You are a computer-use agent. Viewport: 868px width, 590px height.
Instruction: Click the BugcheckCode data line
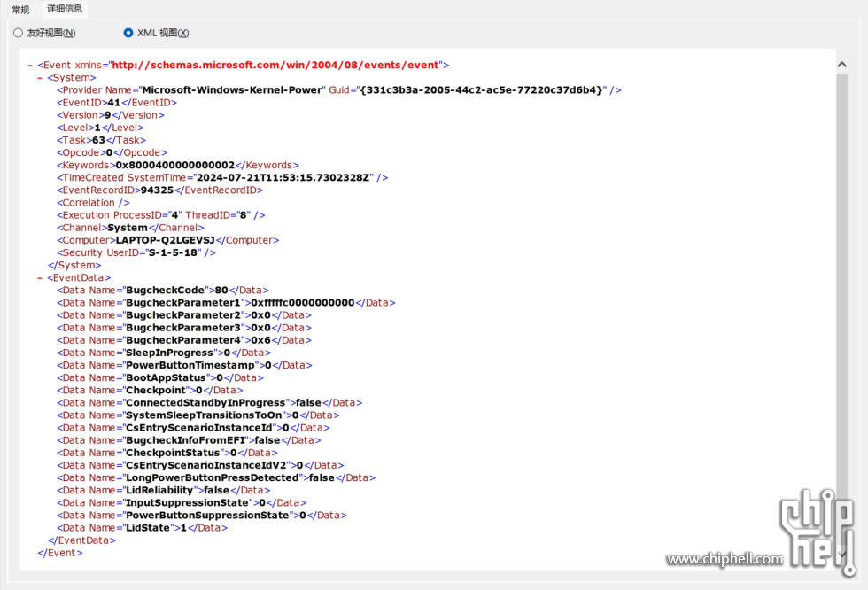point(163,290)
